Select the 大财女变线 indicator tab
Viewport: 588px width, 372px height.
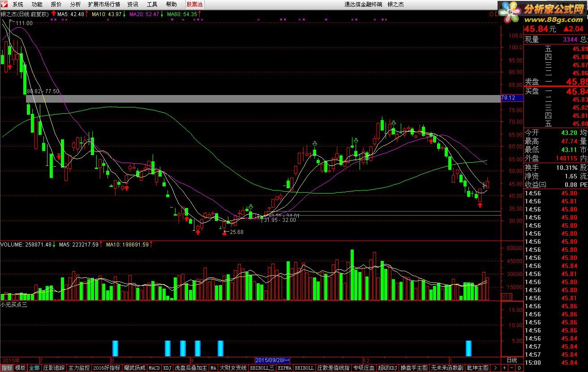pos(233,368)
